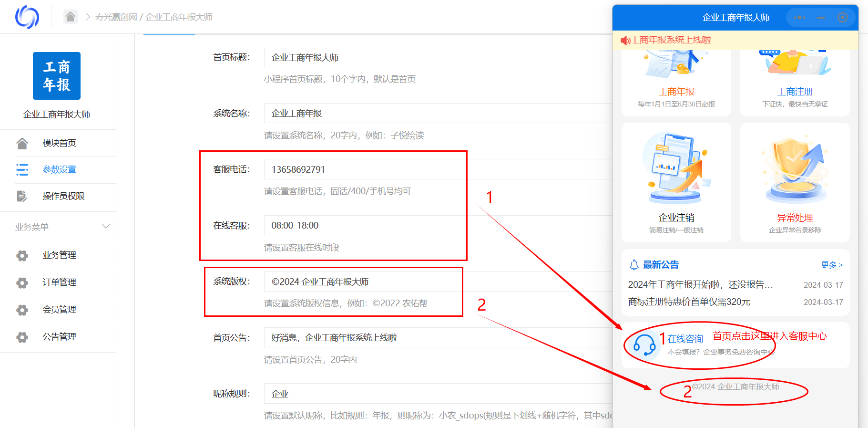Click the 昵称规则 input field

point(438,394)
